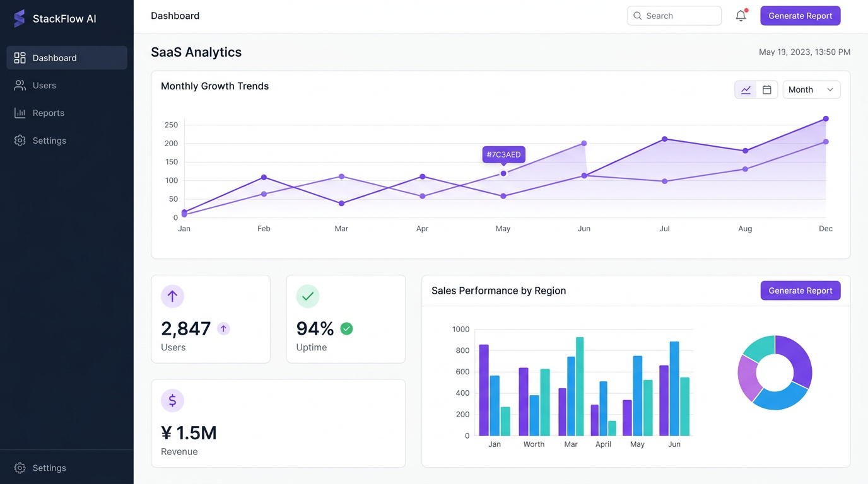
Task: Open the Month period dropdown
Action: coord(811,89)
